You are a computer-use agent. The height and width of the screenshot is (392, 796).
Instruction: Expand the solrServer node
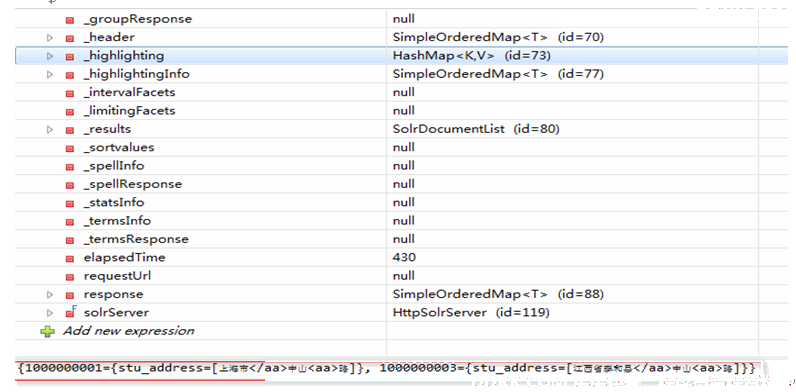tap(50, 313)
